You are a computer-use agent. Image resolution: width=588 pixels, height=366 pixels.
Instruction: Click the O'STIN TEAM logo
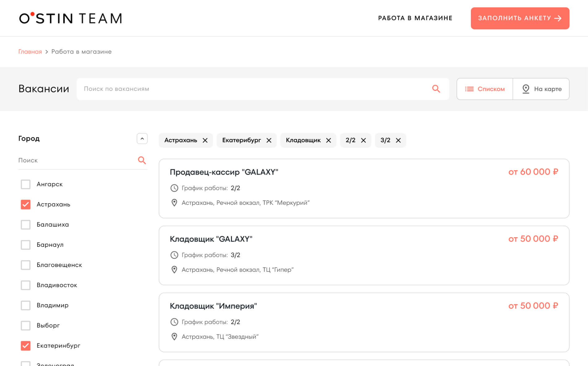70,18
